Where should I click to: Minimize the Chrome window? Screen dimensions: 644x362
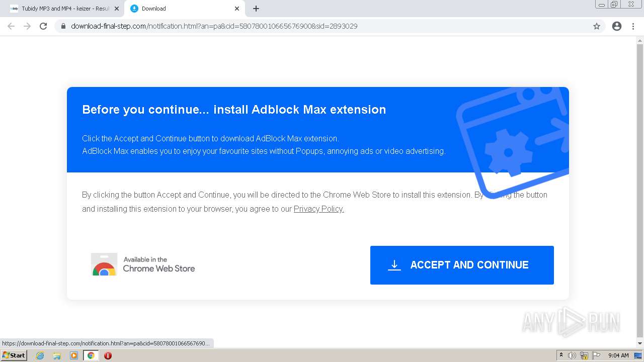click(602, 5)
